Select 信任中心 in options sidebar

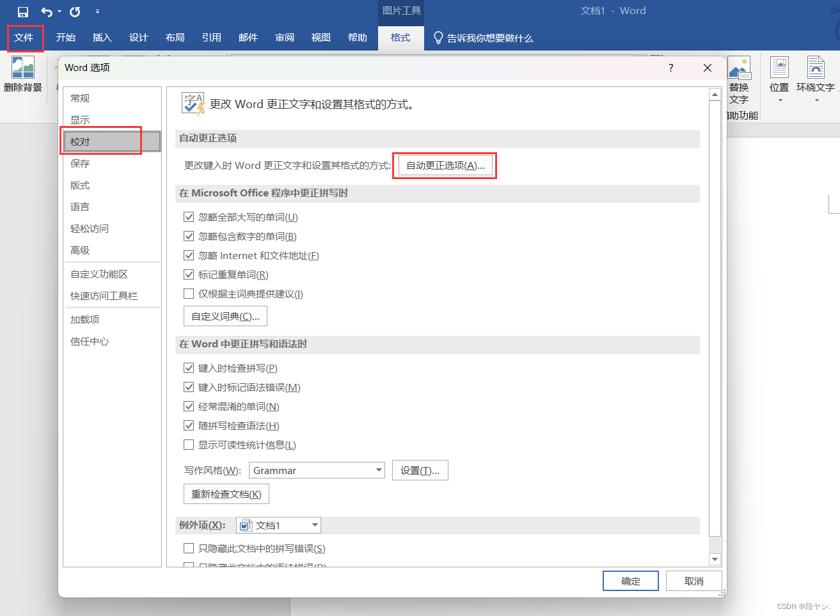(112, 342)
